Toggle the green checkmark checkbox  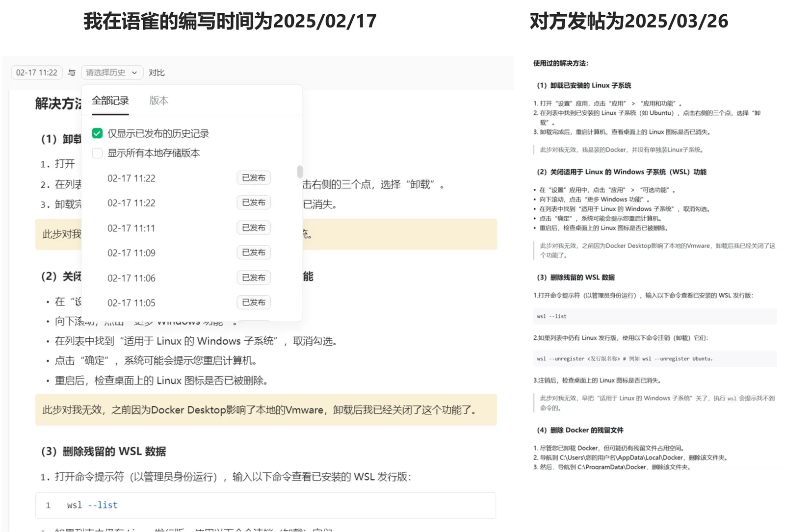(97, 133)
